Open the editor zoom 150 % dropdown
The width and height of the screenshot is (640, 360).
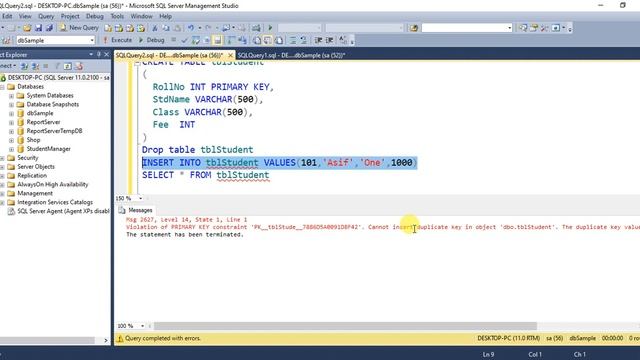pos(140,198)
